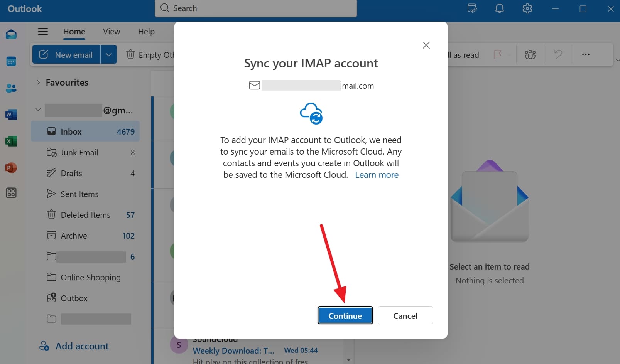Open the Learn more link

(x=377, y=175)
